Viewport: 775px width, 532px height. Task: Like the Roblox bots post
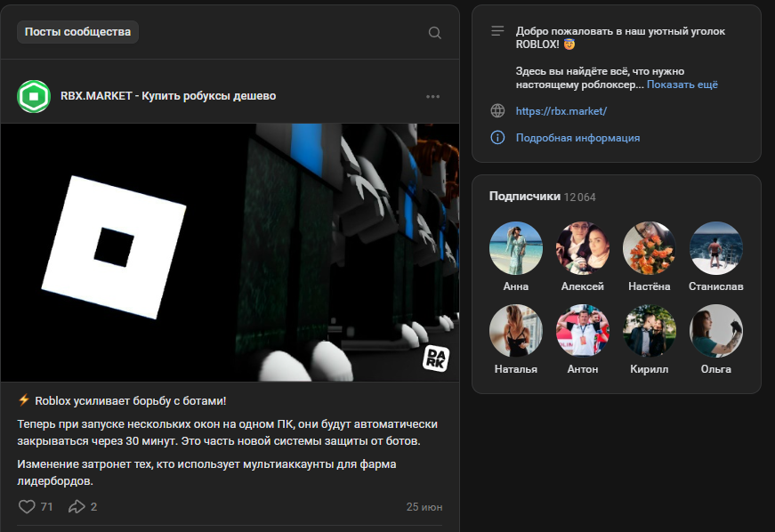pos(27,506)
